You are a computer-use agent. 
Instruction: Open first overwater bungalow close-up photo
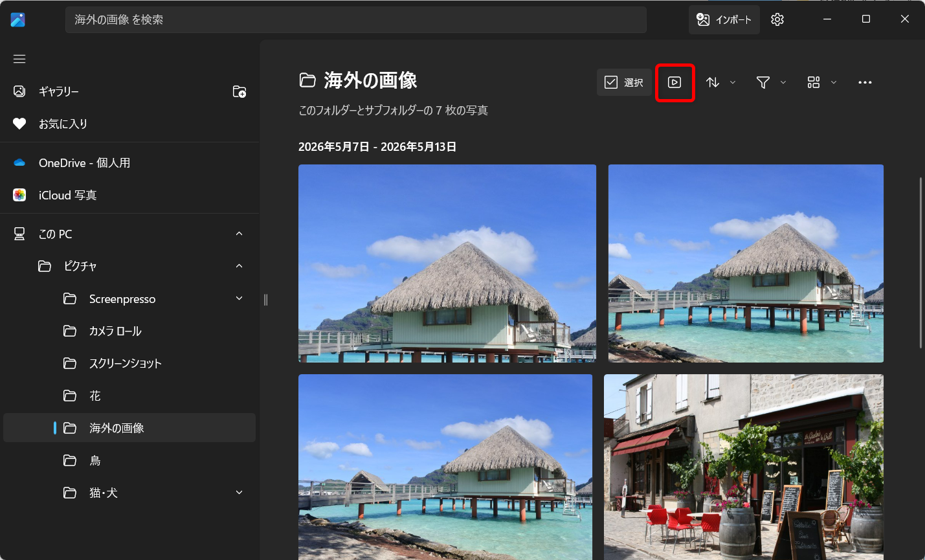447,263
